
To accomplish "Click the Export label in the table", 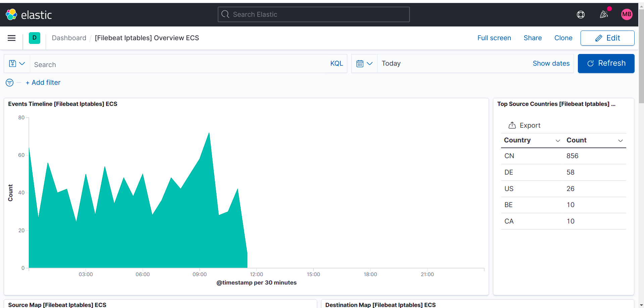I will [x=530, y=125].
